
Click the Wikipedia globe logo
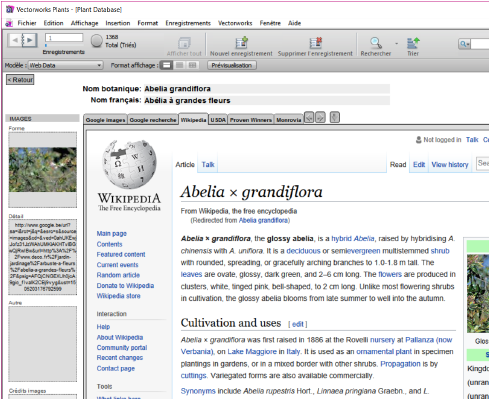tap(129, 164)
